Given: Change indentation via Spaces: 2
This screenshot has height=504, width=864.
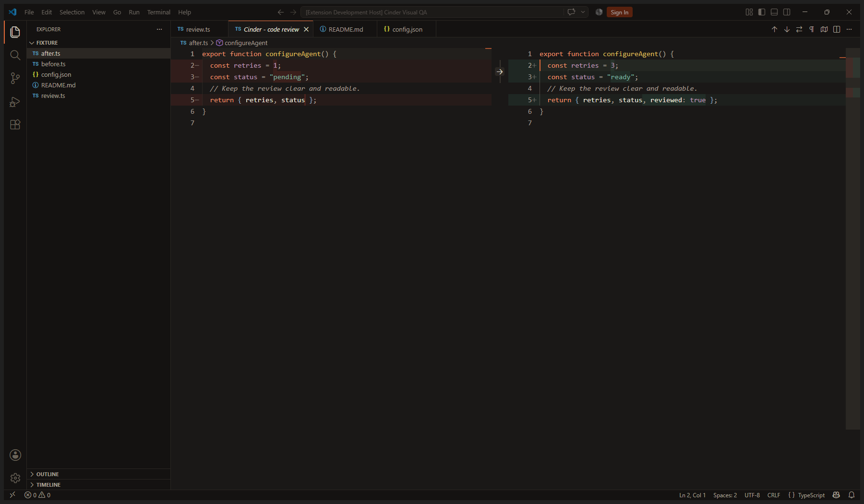Looking at the screenshot, I should 725,495.
